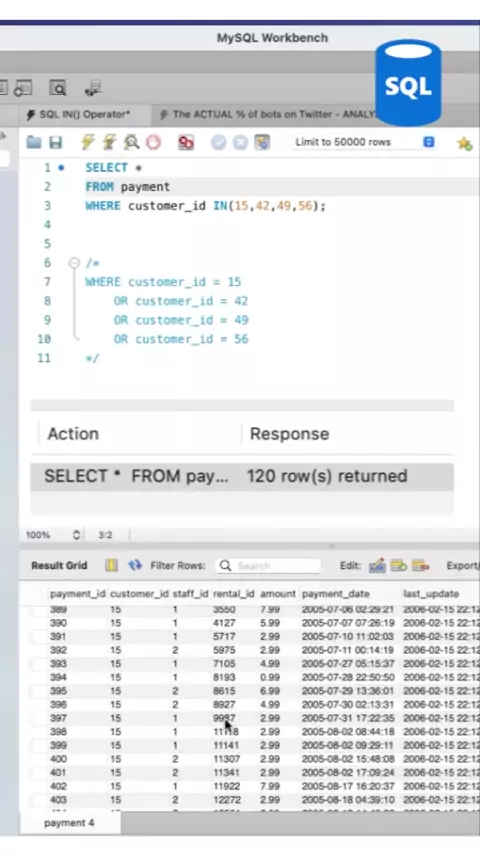
Task: Click the Export button in Result Grid
Action: pos(462,566)
